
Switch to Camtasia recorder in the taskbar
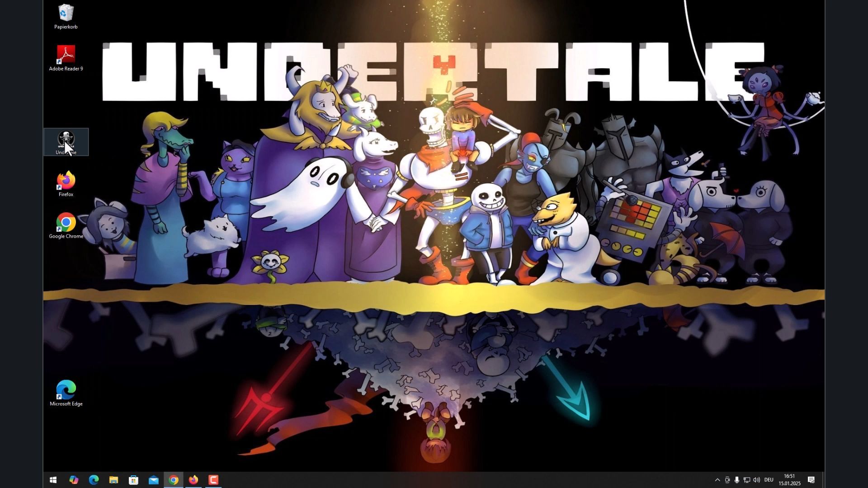pos(213,480)
